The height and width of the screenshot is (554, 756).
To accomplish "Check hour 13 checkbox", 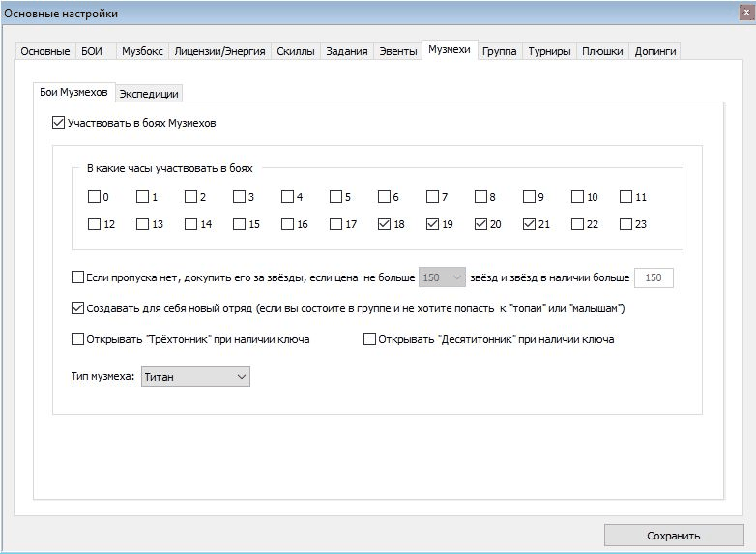I will tap(142, 223).
